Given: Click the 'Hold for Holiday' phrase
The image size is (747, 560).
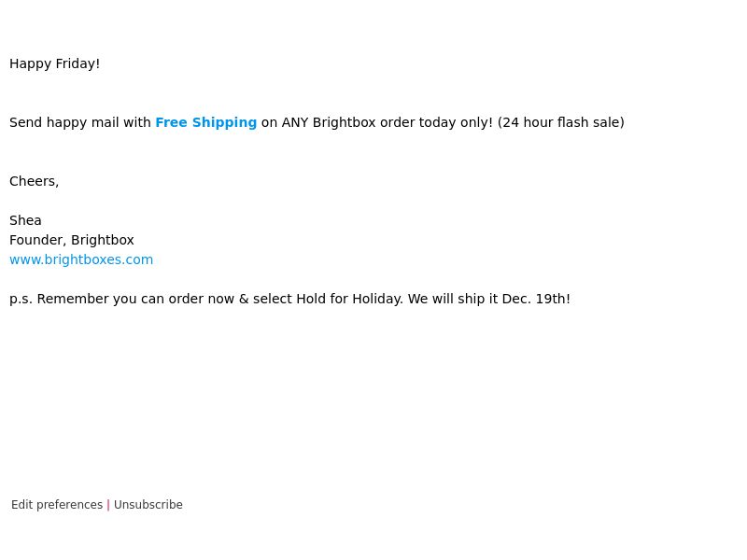Looking at the screenshot, I should pos(349,299).
